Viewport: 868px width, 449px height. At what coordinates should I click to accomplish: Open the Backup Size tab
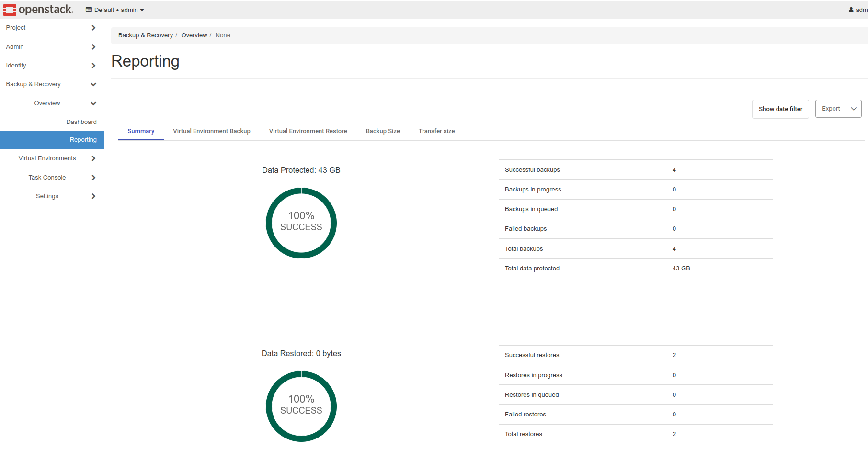(383, 131)
